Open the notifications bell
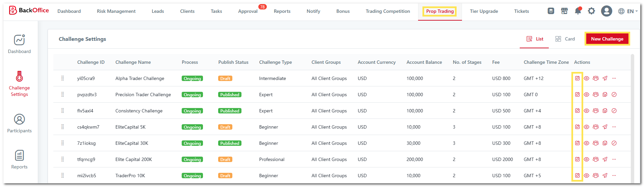 [x=578, y=11]
